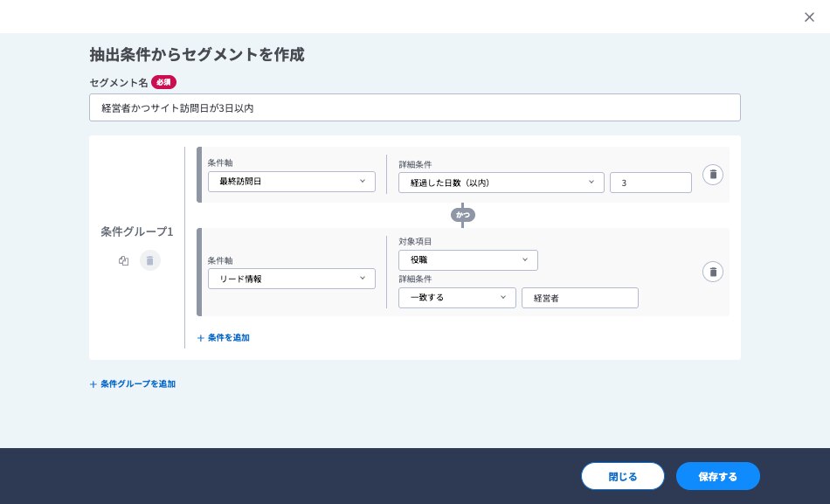Viewport: 830px width, 504px height.
Task: Focus the セグメント名 text field
Action: pyautogui.click(x=414, y=107)
